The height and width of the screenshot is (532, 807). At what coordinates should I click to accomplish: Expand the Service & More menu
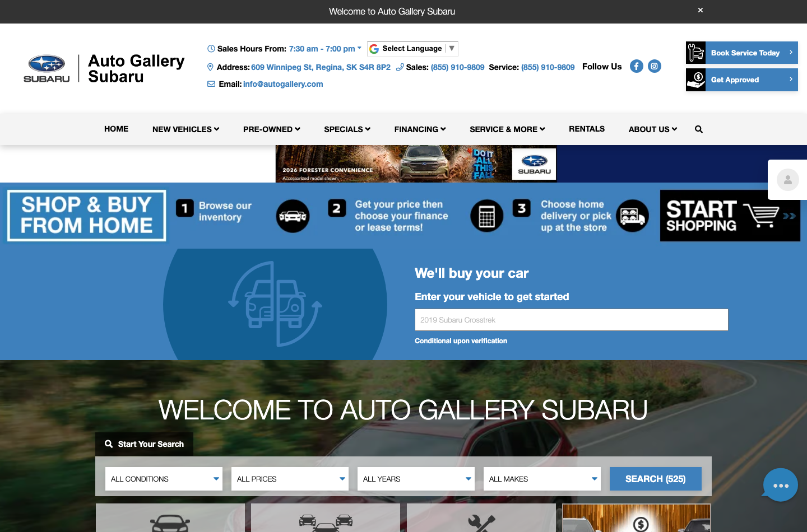point(508,129)
